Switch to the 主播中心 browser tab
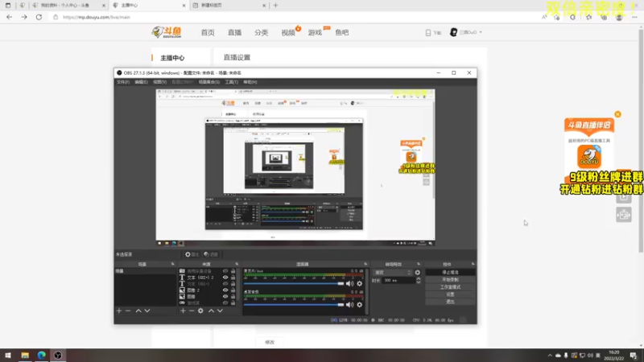Viewport: 644px width, 362px height. [149, 6]
